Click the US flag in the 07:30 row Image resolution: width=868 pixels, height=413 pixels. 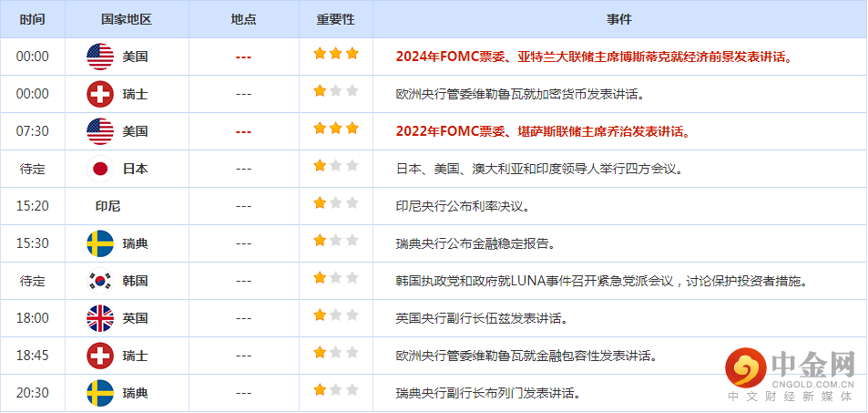(100, 131)
